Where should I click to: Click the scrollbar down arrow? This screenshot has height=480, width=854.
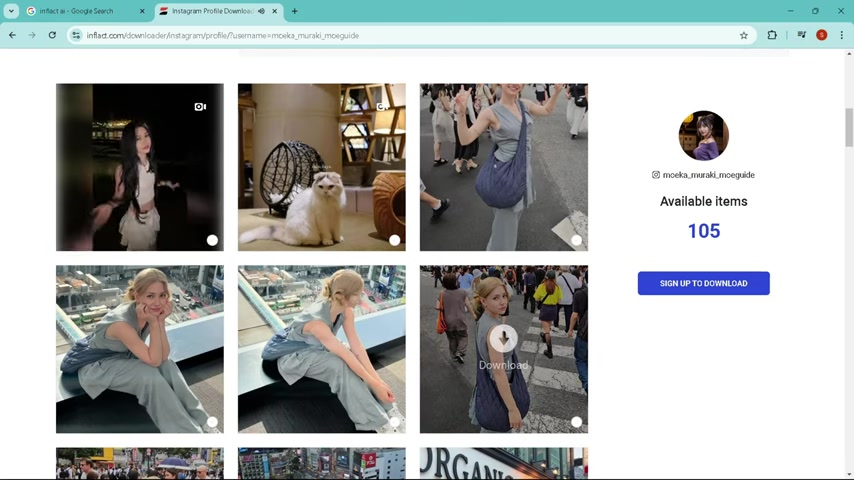[849, 475]
